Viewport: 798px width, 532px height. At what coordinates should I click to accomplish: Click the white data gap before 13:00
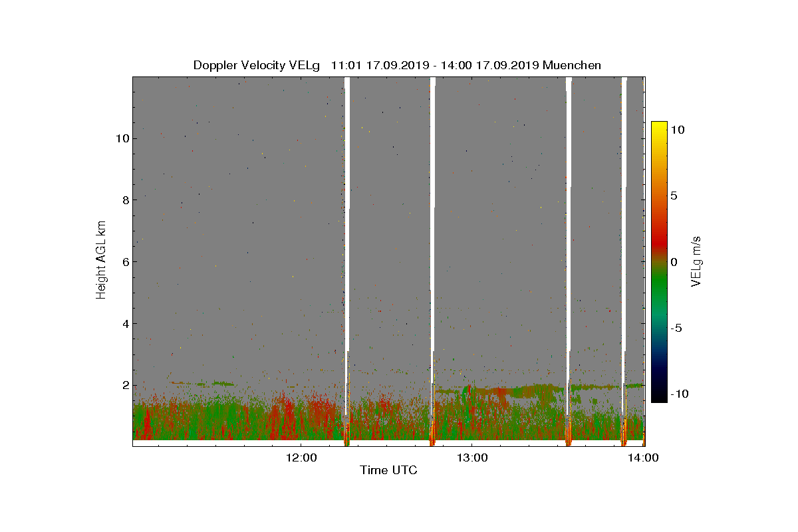[433, 213]
